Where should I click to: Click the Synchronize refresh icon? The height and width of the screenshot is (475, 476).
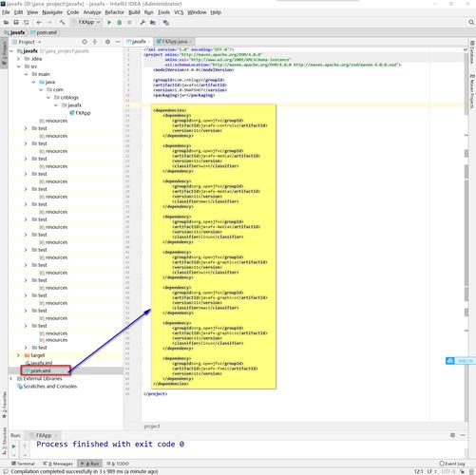pyautogui.click(x=26, y=23)
